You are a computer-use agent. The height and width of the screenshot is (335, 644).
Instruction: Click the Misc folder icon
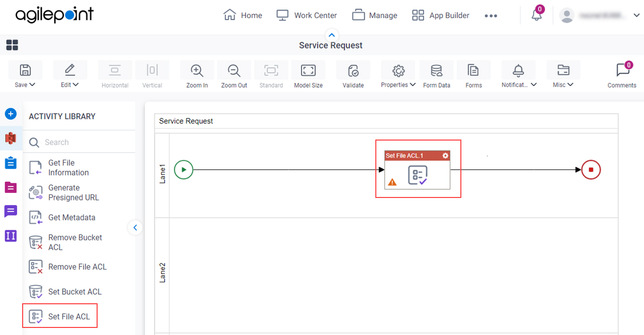coord(563,70)
